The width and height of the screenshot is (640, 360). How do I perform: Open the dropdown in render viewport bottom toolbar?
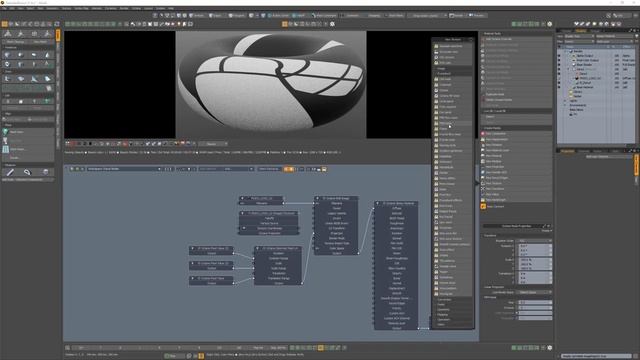point(213,144)
